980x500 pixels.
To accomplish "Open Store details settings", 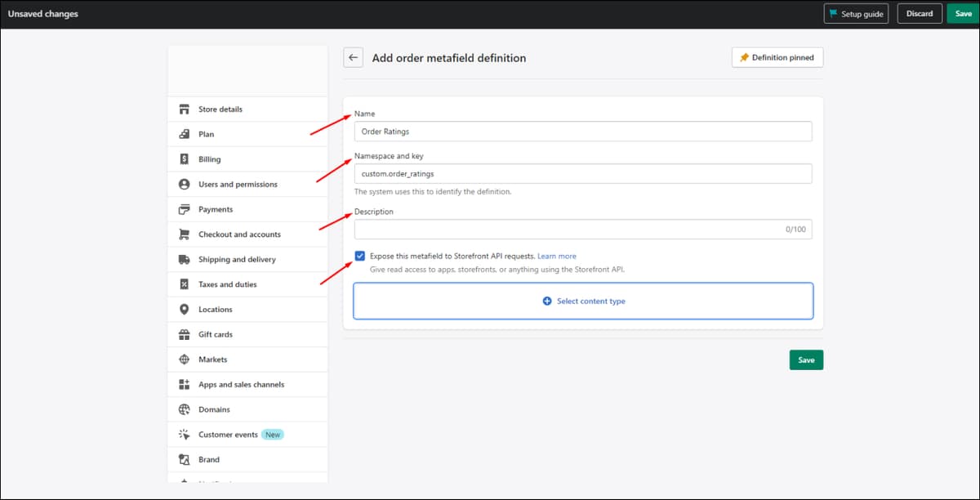I will pyautogui.click(x=247, y=109).
